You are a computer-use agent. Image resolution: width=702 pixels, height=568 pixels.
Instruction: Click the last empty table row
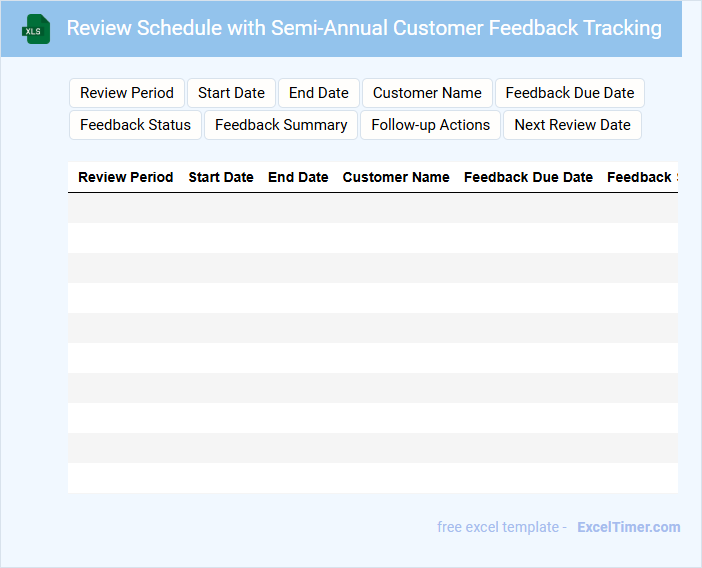pos(372,478)
